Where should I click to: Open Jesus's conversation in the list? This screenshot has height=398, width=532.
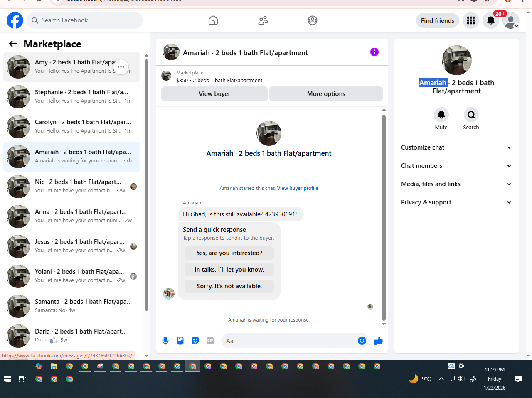71,246
